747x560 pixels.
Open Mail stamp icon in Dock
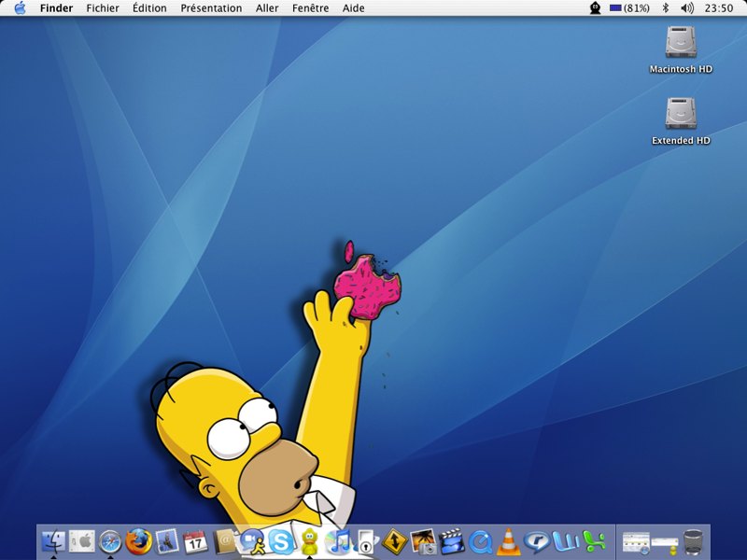click(x=167, y=541)
